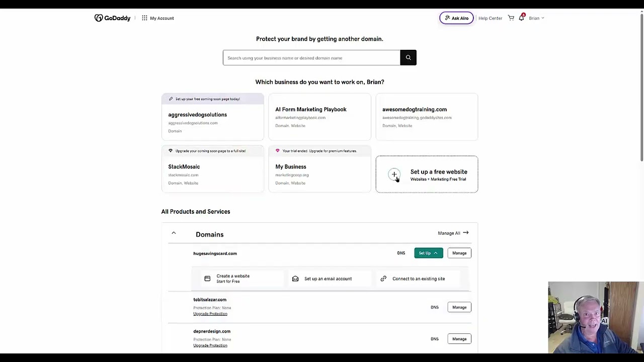The image size is (644, 362).
Task: Click the Ask Airo button
Action: (456, 18)
